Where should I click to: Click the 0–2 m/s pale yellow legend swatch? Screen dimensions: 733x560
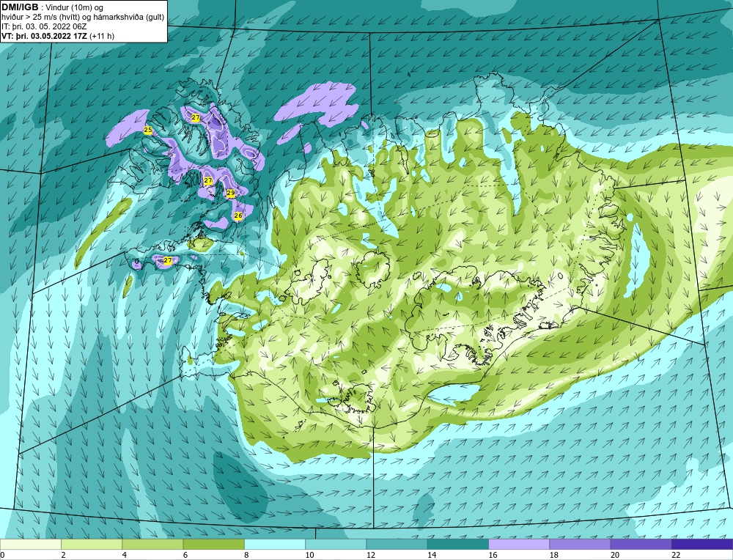[x=31, y=545]
